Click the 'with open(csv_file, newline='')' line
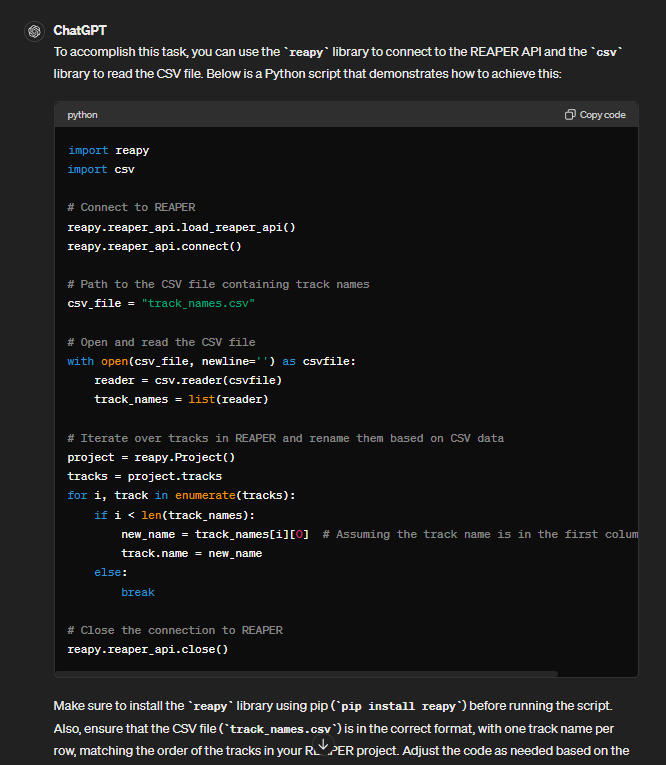 [x=212, y=362]
